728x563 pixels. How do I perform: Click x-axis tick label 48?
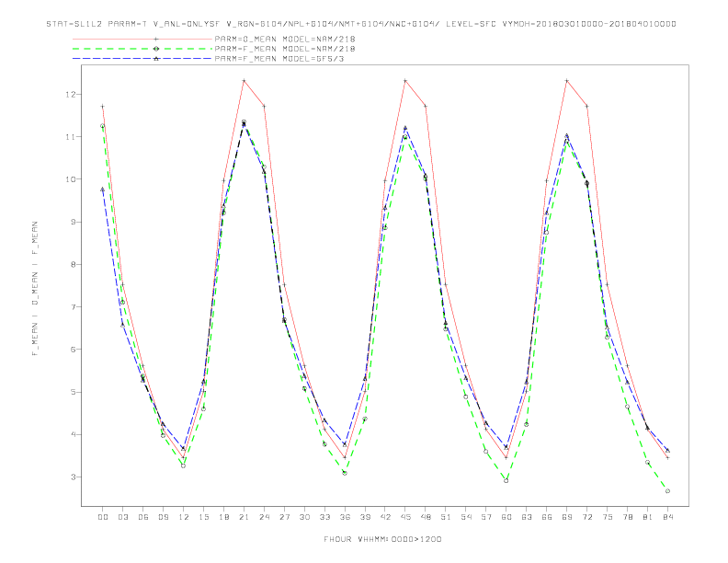426,517
